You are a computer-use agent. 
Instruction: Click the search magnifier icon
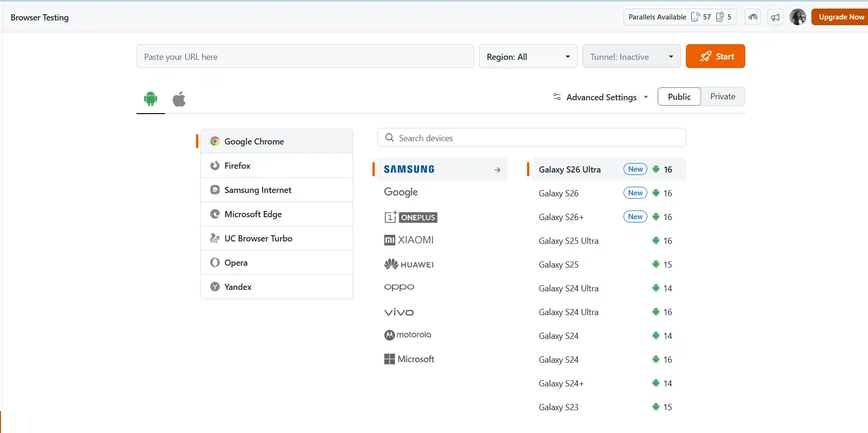tap(390, 137)
